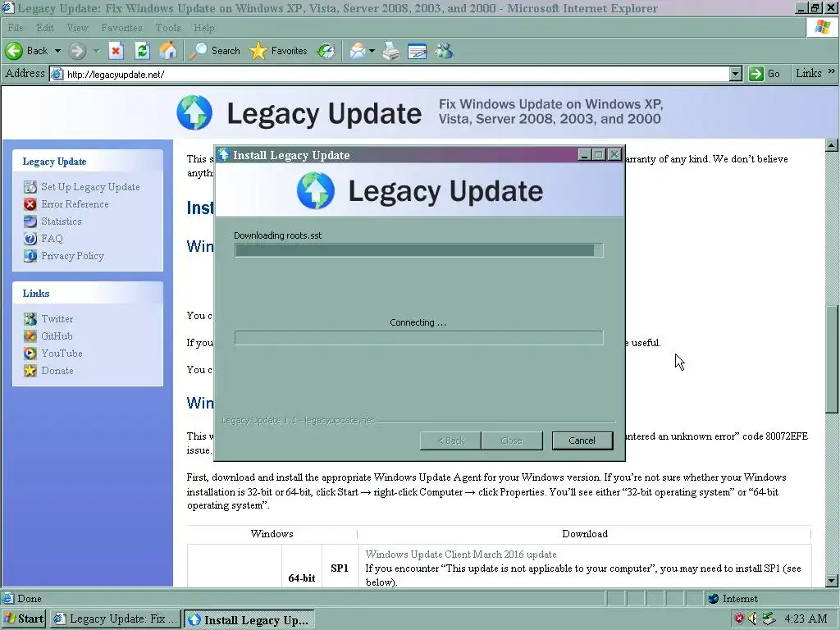Open the Error Reference sidebar link
The height and width of the screenshot is (630, 840).
click(x=75, y=204)
